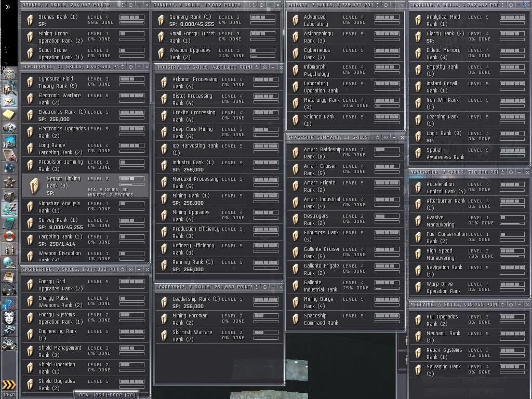Screen dimensions: 532x399
Task: Open the Journal paper-and-pen sidebar icon
Action: pyautogui.click(x=9, y=155)
